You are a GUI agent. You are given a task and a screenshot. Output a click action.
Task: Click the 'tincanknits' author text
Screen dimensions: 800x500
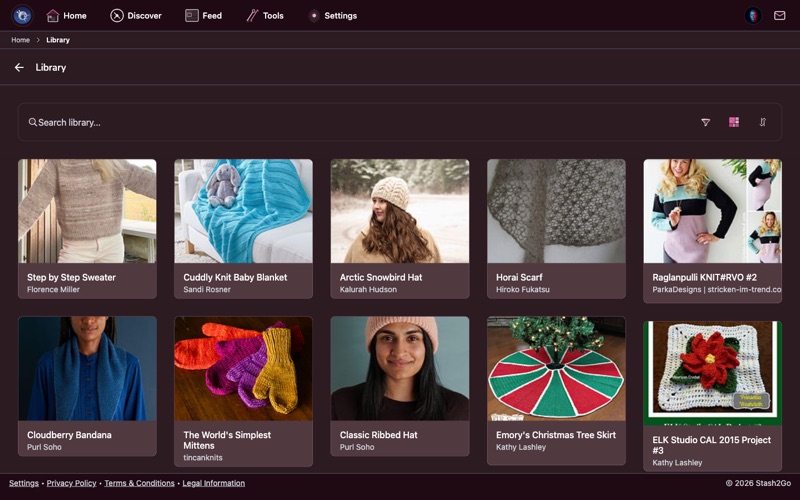coord(203,458)
